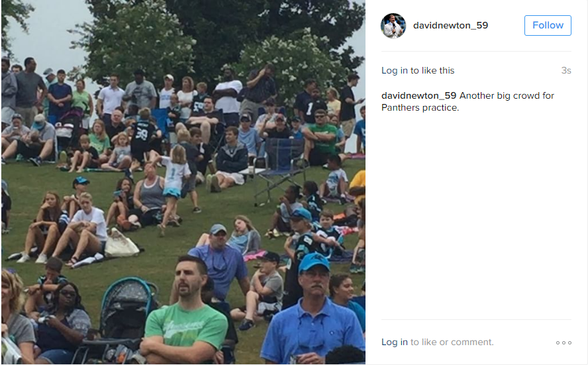Click the empty blue folding chair in the photo

click(x=278, y=169)
